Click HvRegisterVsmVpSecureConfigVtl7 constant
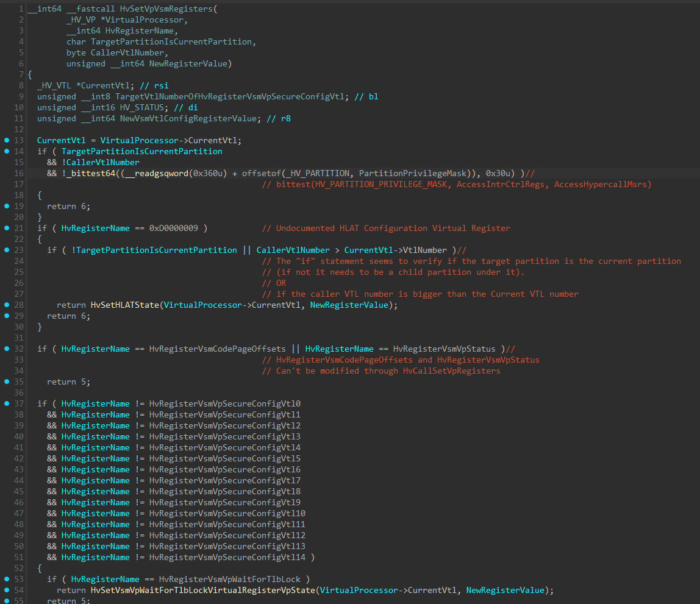 click(224, 480)
